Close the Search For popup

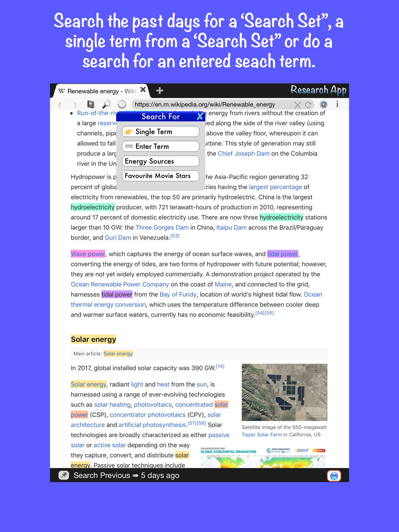[x=200, y=116]
